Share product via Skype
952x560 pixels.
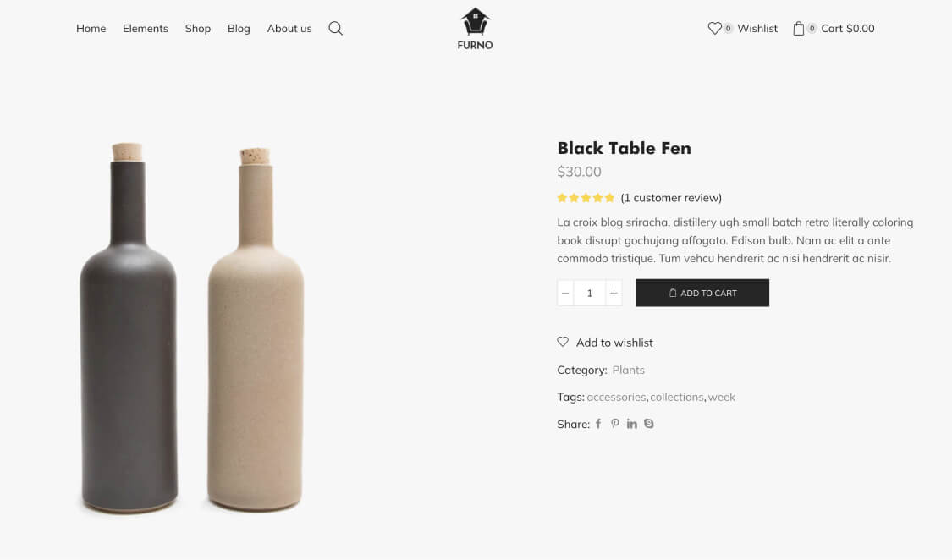point(649,424)
